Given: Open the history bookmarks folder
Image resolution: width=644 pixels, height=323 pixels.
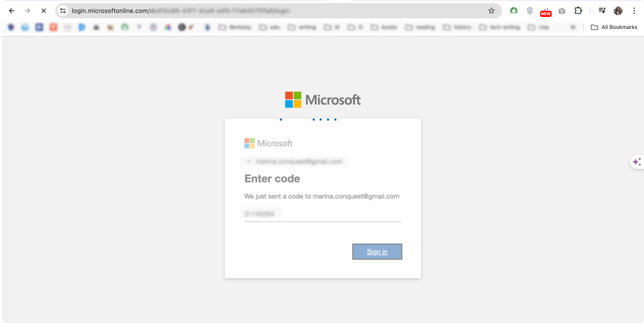Looking at the screenshot, I should coord(457,27).
